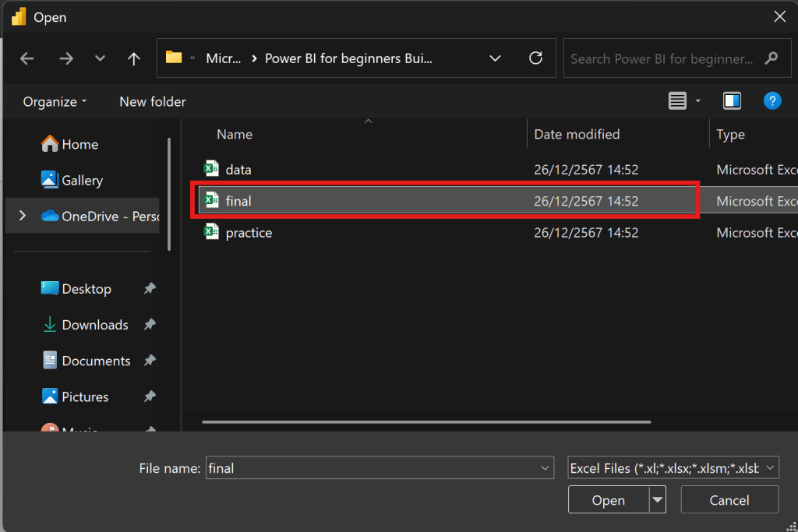Toggle the preview pane icon

pos(732,101)
